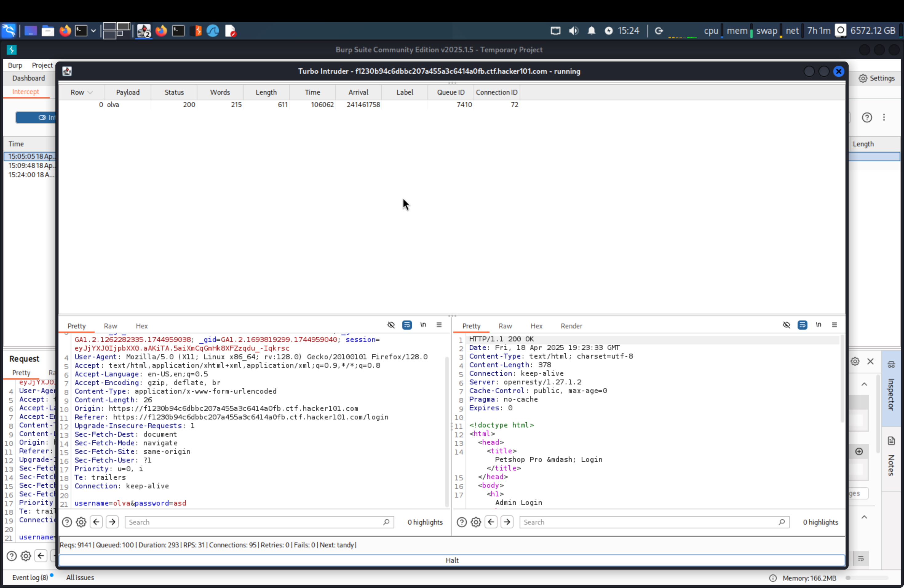Sort results by Row column
904x588 pixels.
tap(81, 92)
